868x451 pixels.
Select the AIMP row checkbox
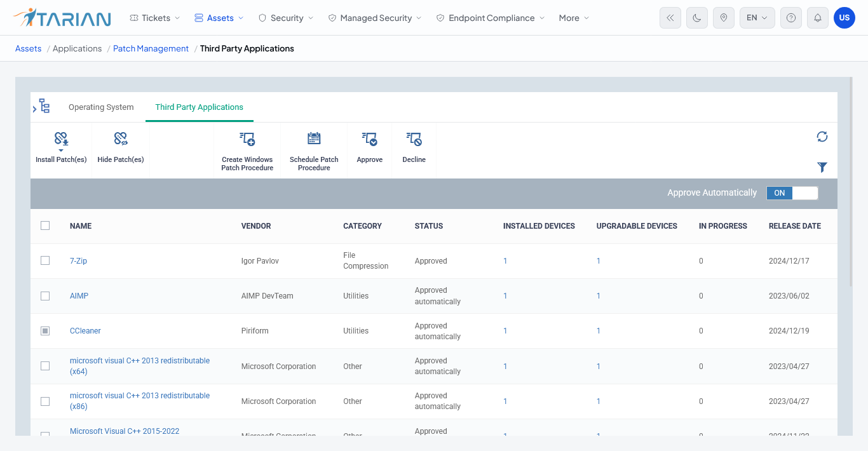[x=45, y=296]
